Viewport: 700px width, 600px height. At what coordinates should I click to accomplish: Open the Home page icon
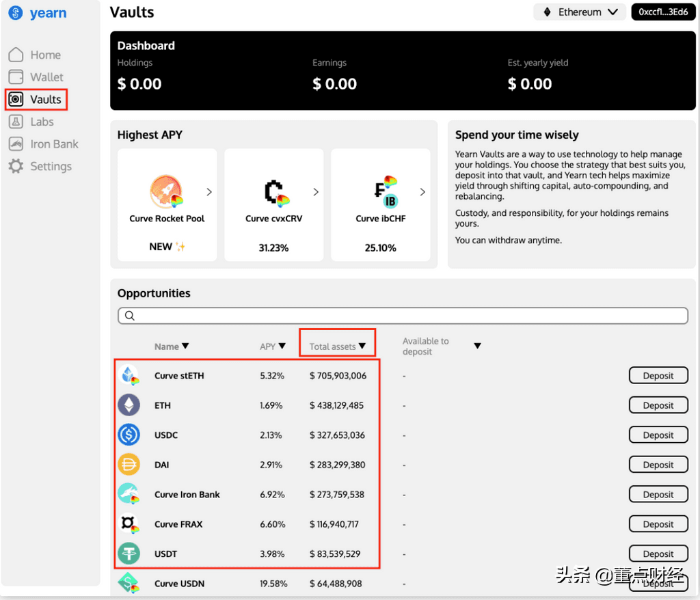(16, 55)
